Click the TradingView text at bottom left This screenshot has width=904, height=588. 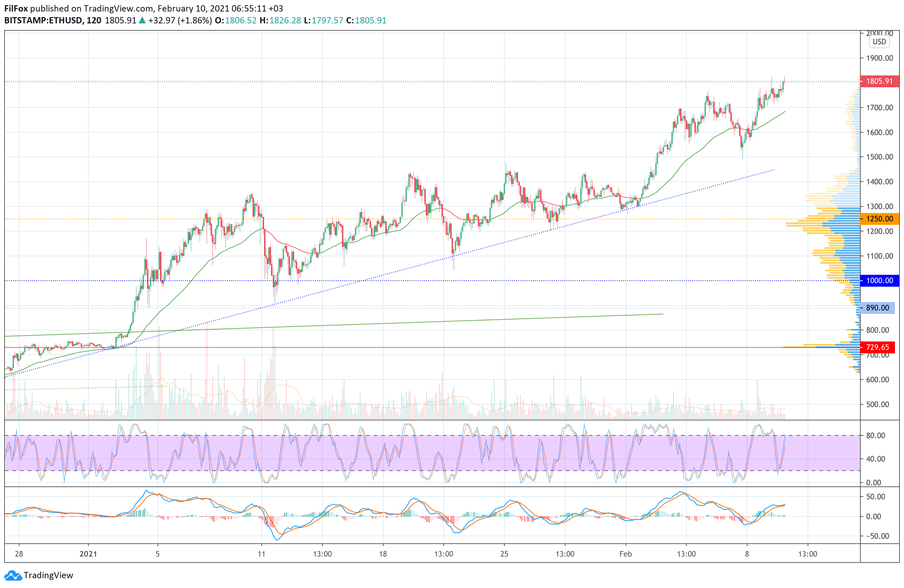[x=48, y=575]
